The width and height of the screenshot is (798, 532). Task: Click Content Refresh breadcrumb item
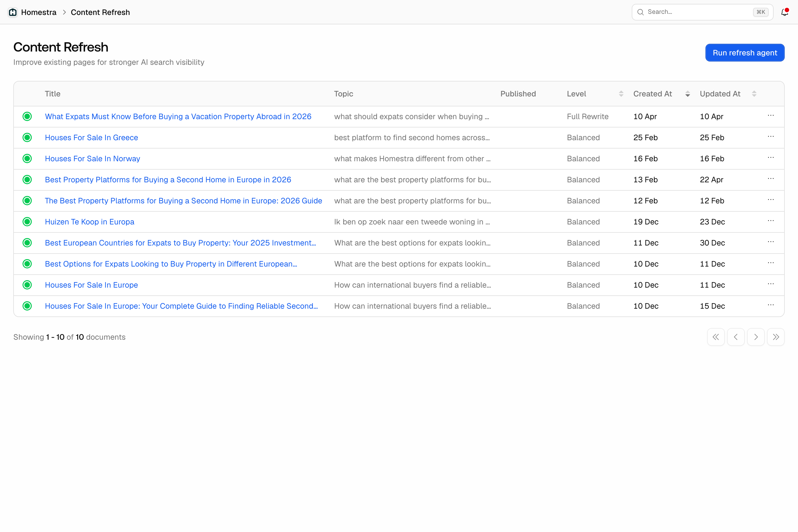100,12
